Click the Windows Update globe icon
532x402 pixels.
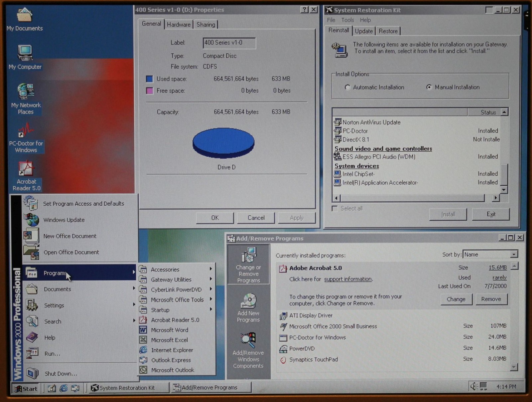32,220
